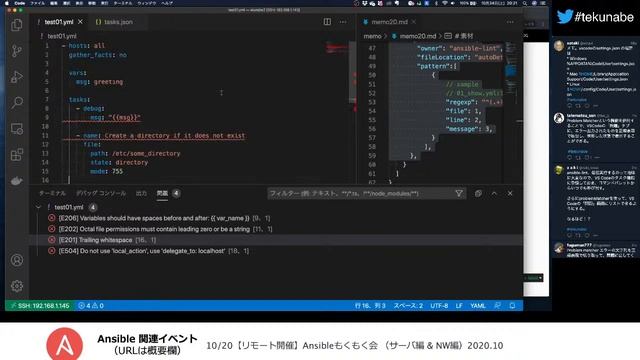Screen dimensions: 640x360
Task: Open the Code menu in macOS menu bar
Action: 19,3
